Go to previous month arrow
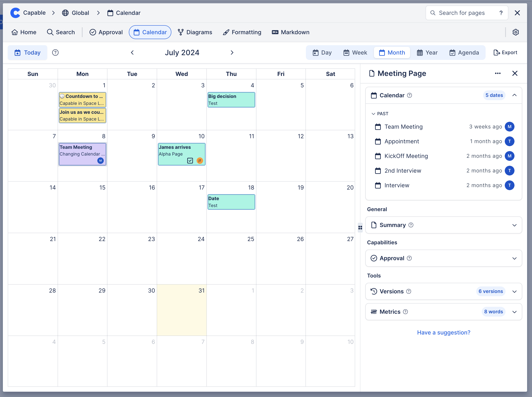Screen dimensions: 532x397 pyautogui.click(x=132, y=52)
